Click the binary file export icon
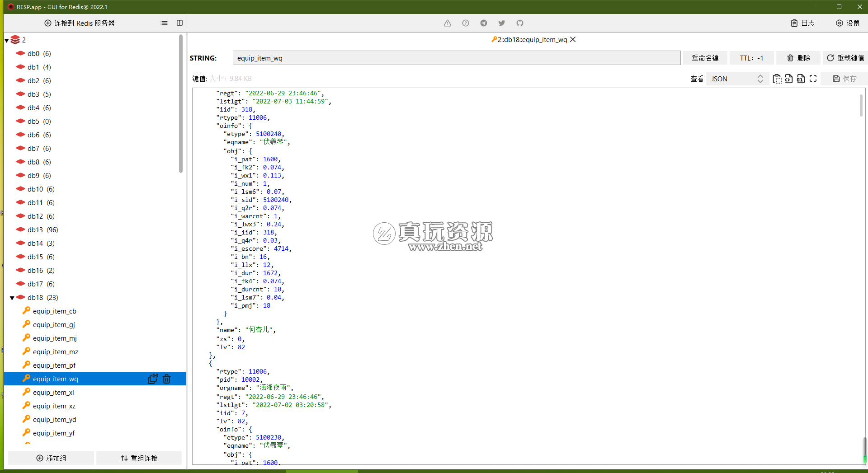868x473 pixels. [x=801, y=79]
